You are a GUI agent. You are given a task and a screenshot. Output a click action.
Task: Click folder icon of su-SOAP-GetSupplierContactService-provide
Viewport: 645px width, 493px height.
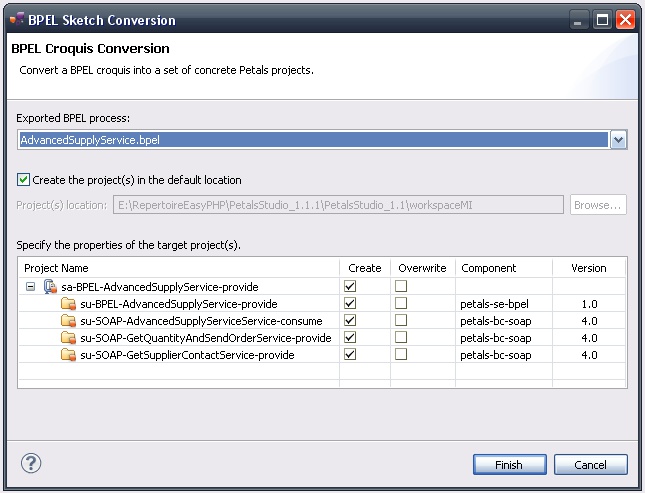[x=68, y=355]
